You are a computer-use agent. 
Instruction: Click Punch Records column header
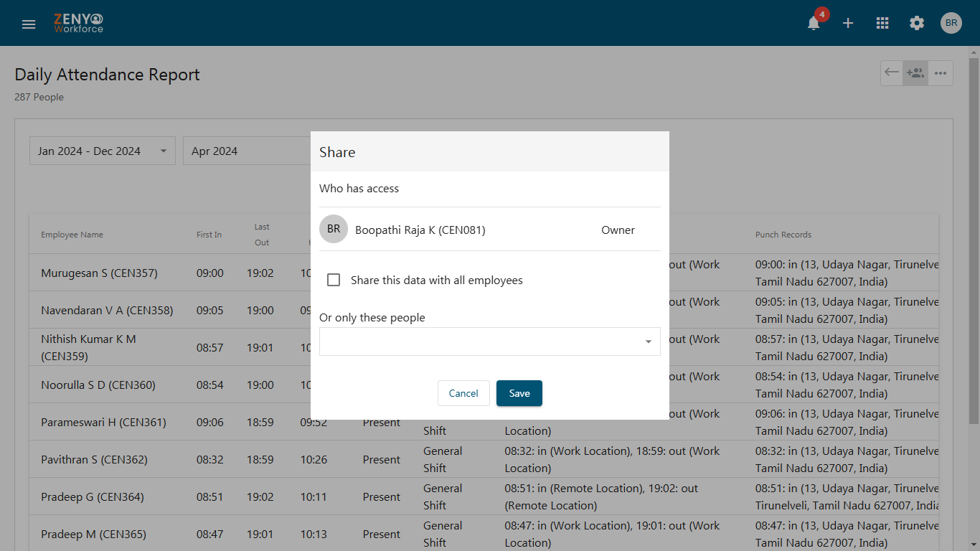point(783,235)
